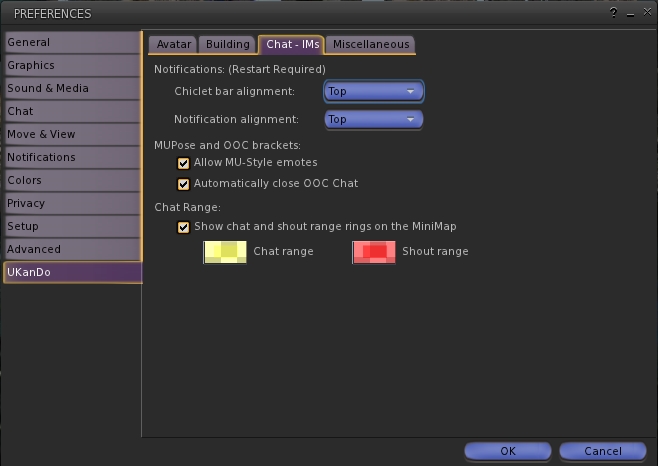Click the help question mark icon
Image resolution: width=658 pixels, height=466 pixels.
pos(613,13)
